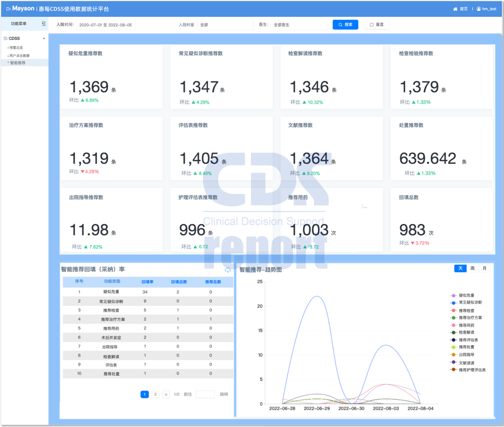504x427 pixels.
Task: Click the 功能类型 column header
Action: coord(112,281)
